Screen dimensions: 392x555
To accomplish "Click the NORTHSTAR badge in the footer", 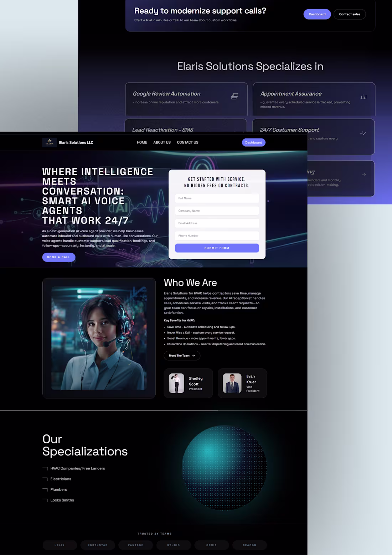I will (x=98, y=545).
